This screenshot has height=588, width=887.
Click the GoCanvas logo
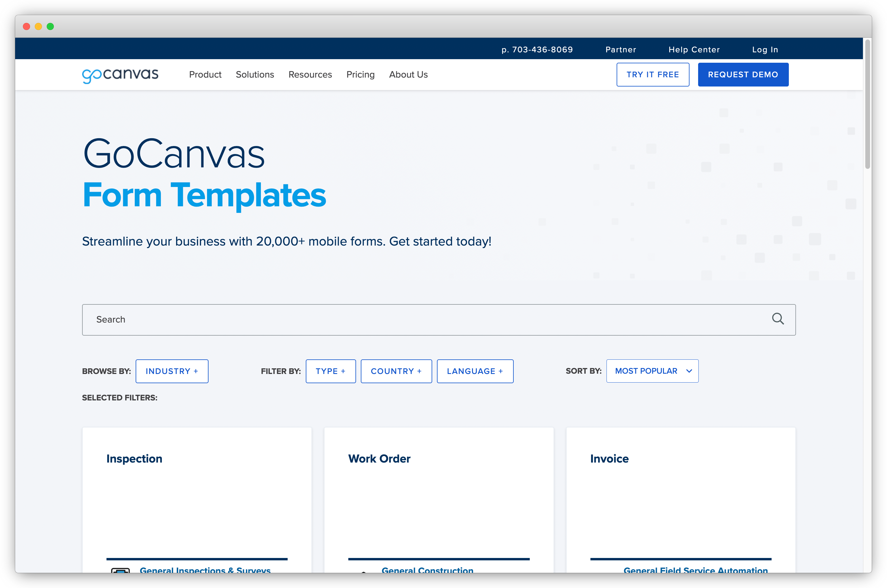[120, 75]
